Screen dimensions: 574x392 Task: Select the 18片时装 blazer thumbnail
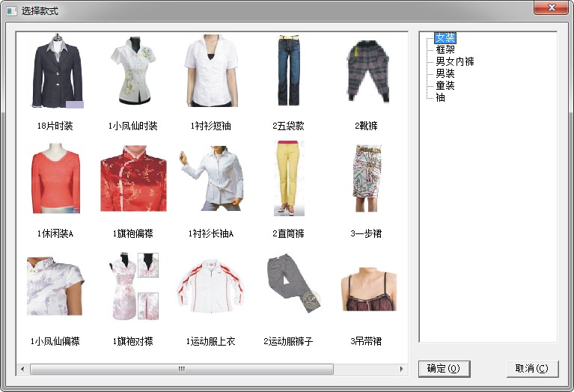[x=58, y=72]
